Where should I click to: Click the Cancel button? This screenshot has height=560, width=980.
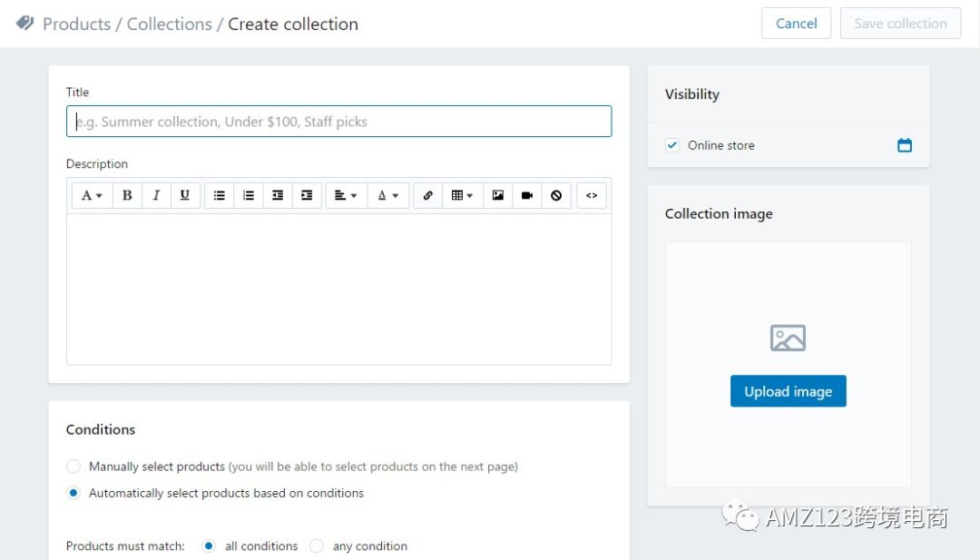pyautogui.click(x=796, y=23)
